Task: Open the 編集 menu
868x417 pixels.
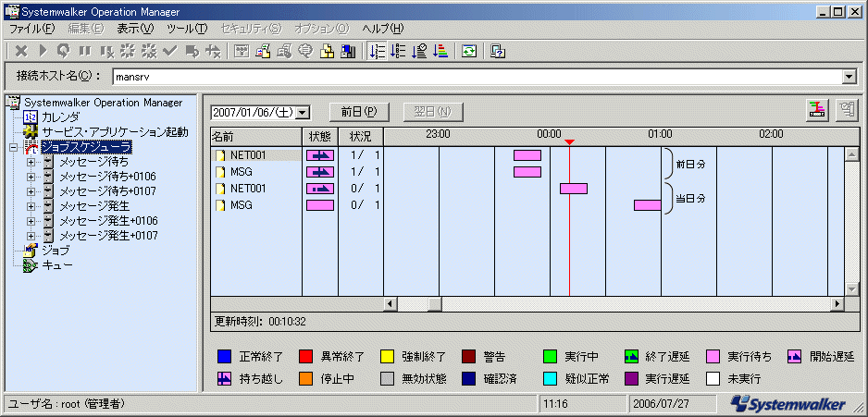Action: pos(85,29)
